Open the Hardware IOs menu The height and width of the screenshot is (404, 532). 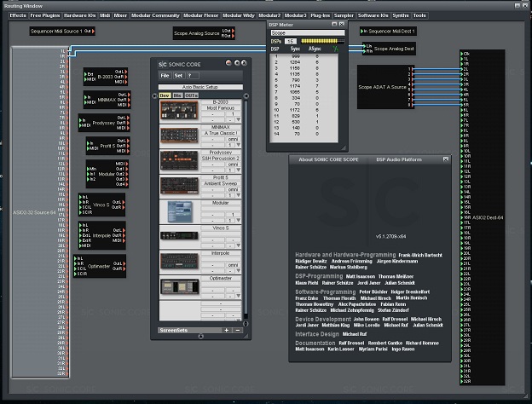80,15
